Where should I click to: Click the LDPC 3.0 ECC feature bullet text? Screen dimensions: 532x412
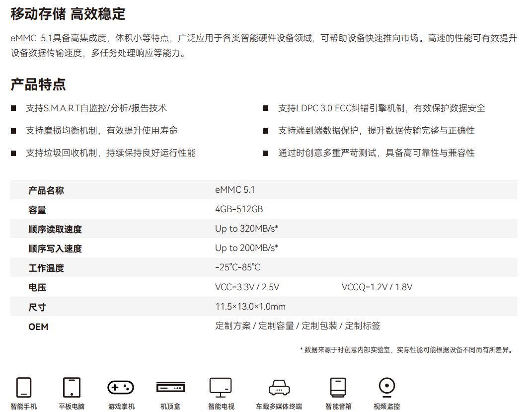(x=381, y=108)
